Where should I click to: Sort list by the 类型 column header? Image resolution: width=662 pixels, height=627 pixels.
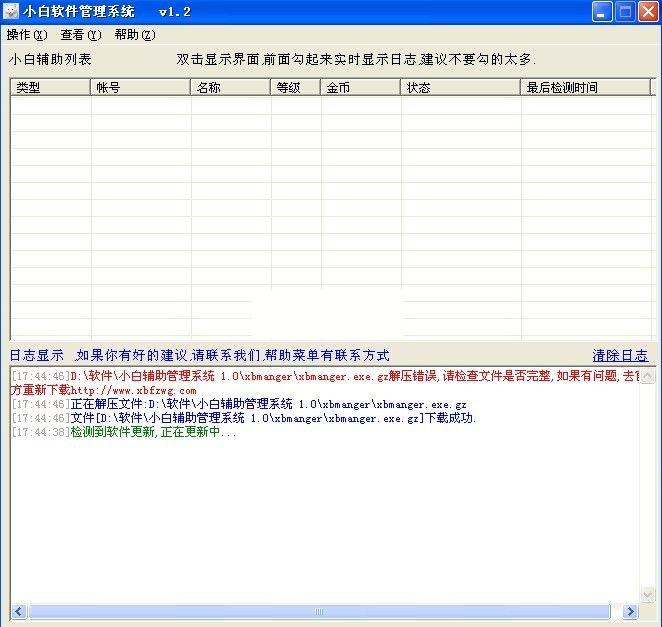pyautogui.click(x=50, y=88)
